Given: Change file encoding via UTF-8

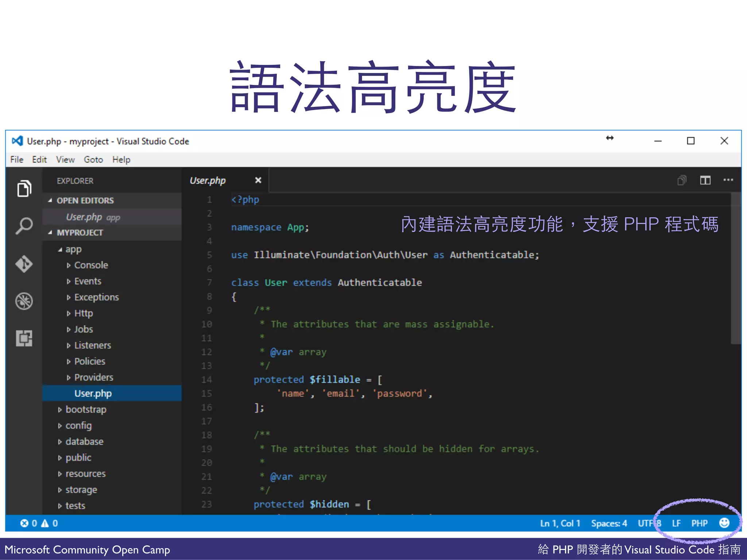Looking at the screenshot, I should click(x=650, y=524).
